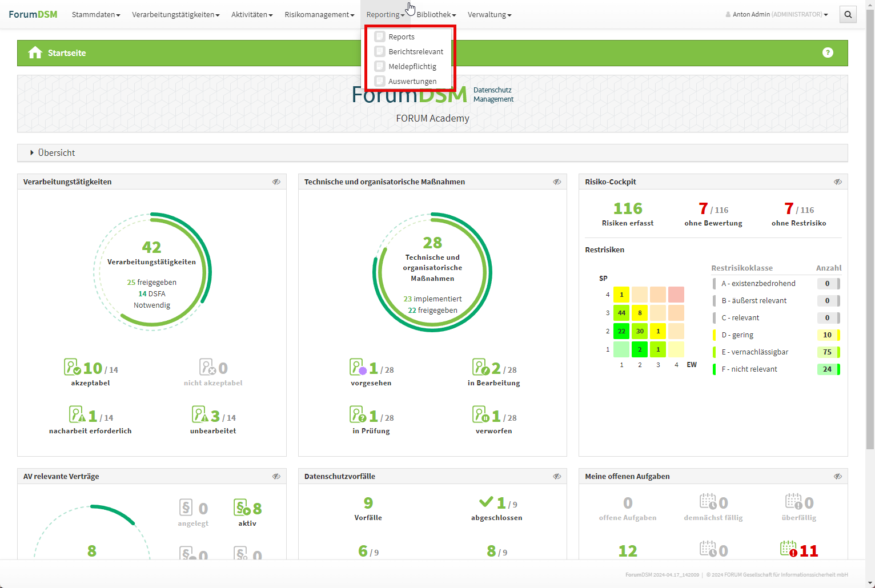Open the help question mark icon
This screenshot has width=875, height=588.
[x=828, y=53]
